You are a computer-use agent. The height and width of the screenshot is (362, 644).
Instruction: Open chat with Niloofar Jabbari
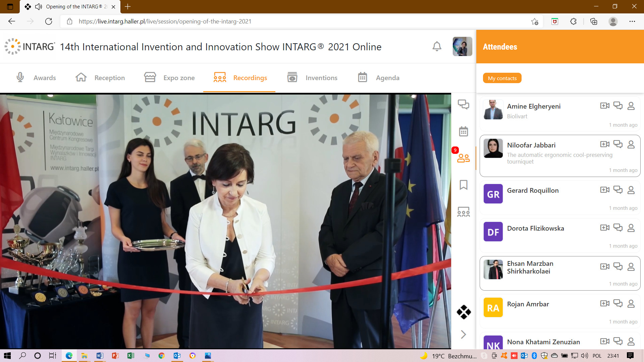(618, 144)
